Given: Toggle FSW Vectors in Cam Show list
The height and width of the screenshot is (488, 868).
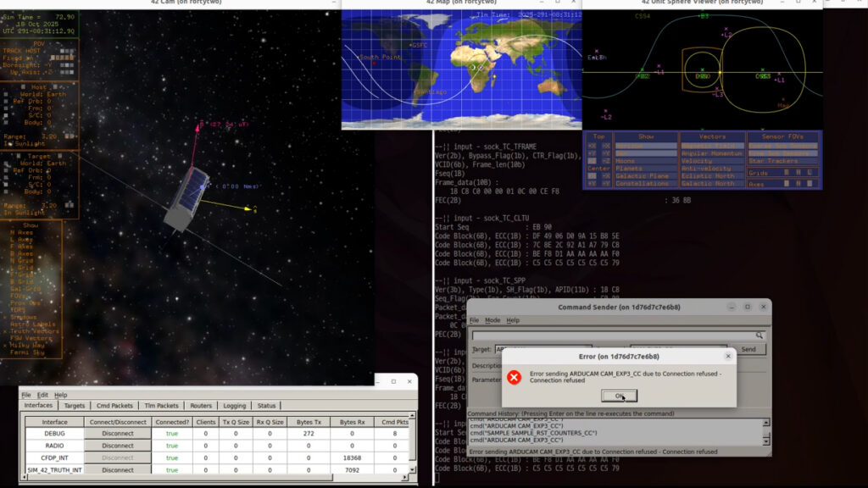Looking at the screenshot, I should (31, 338).
